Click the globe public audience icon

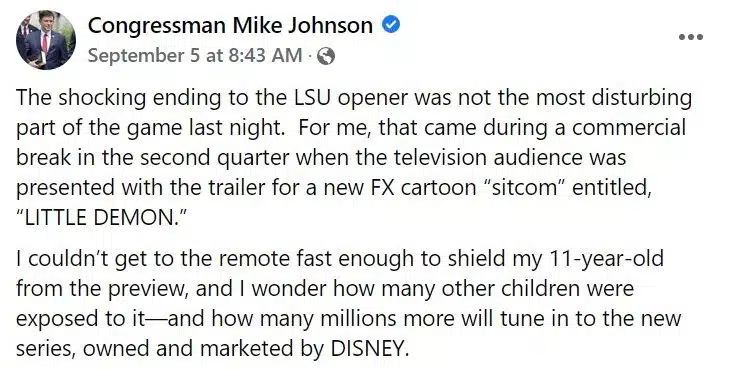[326, 57]
